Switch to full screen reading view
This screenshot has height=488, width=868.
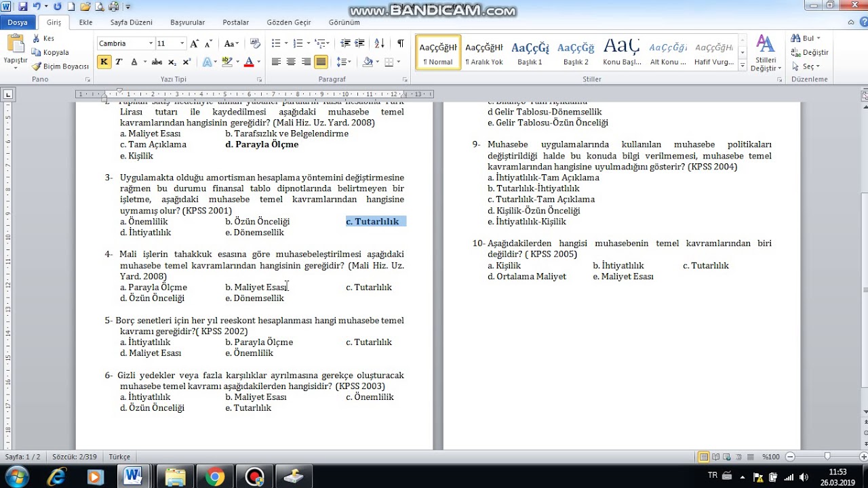pyautogui.click(x=716, y=457)
